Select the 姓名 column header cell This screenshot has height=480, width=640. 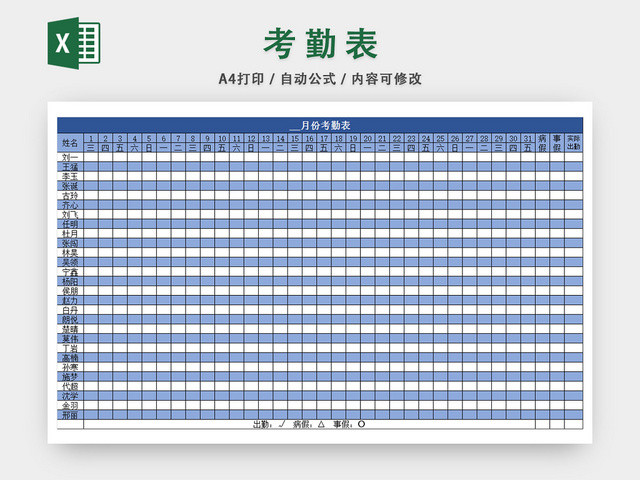[70, 143]
